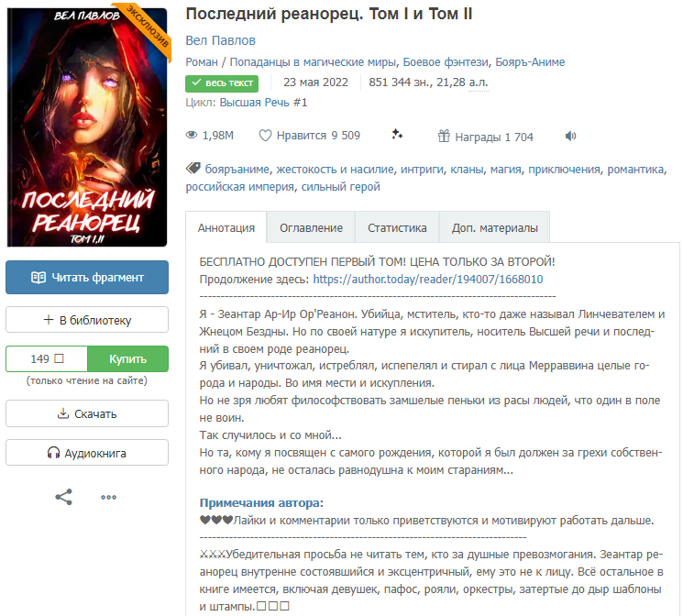This screenshot has height=616, width=683.
Task: Follow the author.today reader continuation link
Action: pos(428,280)
